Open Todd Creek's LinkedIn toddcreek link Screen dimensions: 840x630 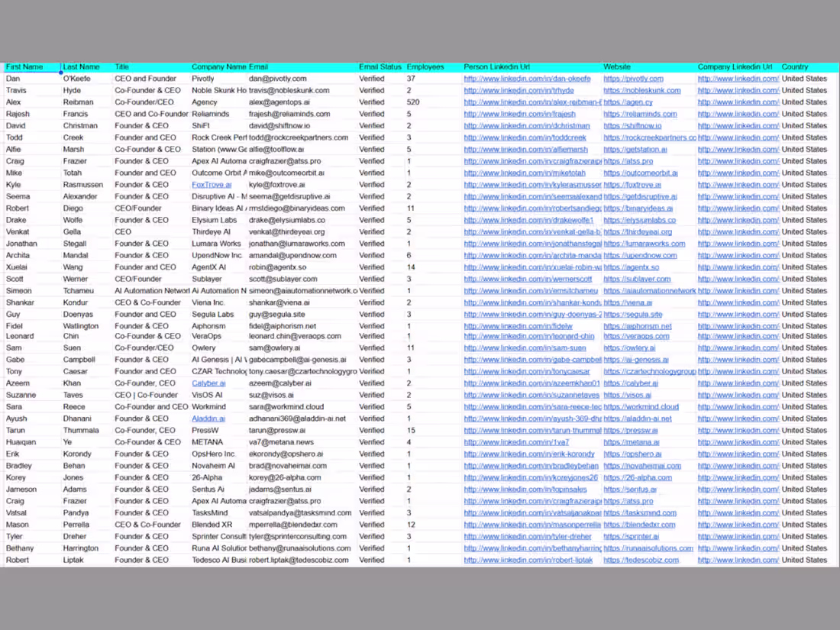(x=525, y=137)
